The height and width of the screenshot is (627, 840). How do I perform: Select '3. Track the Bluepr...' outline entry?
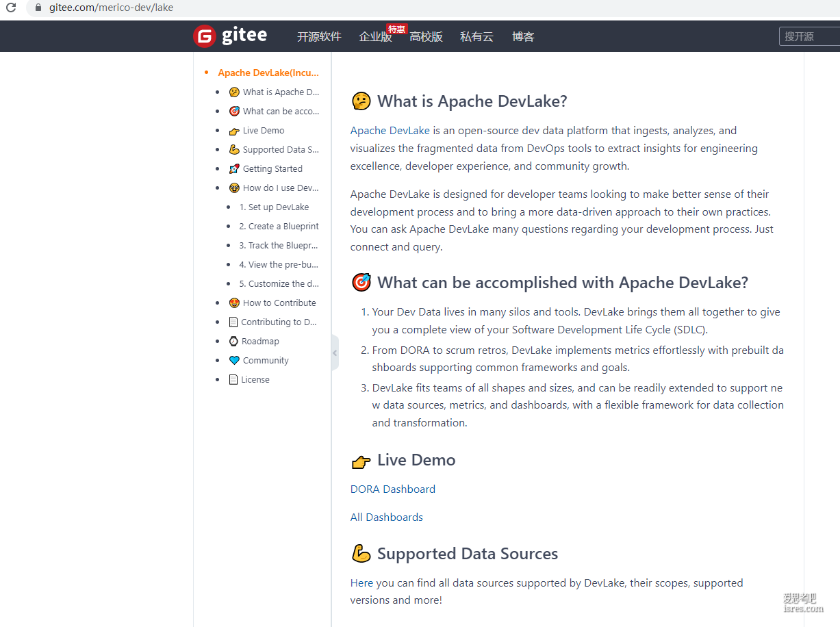click(x=279, y=246)
